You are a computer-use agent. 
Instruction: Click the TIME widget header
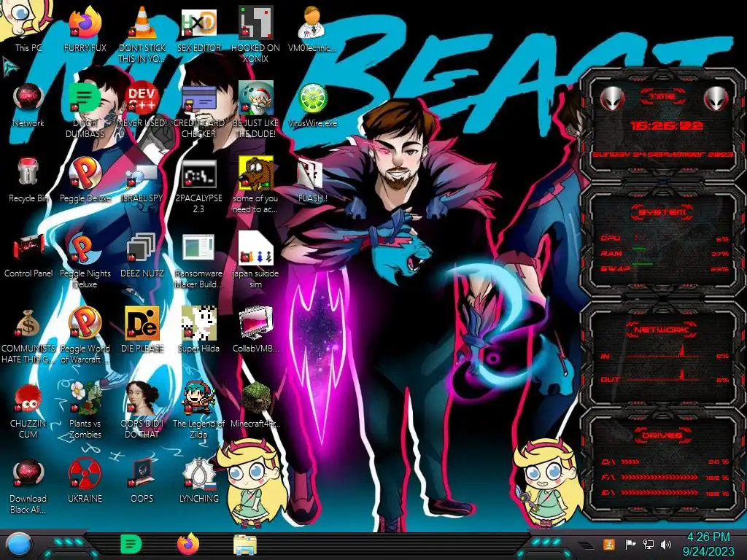[662, 97]
